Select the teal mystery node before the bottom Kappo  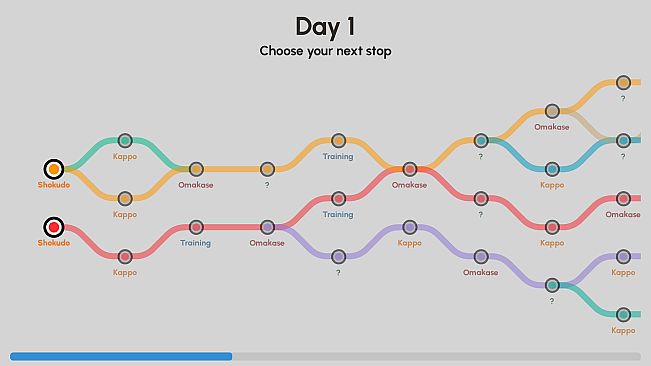tap(552, 285)
